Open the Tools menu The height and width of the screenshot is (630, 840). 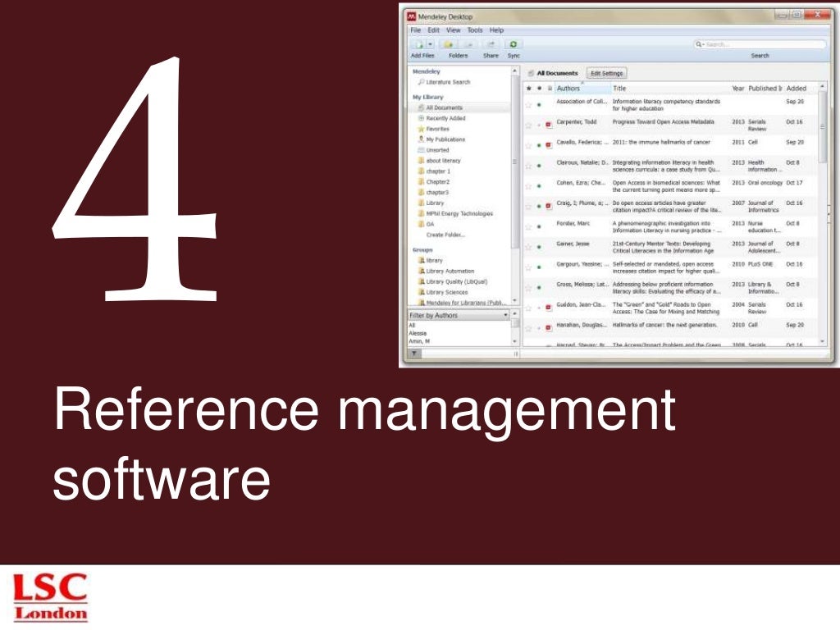tap(475, 30)
